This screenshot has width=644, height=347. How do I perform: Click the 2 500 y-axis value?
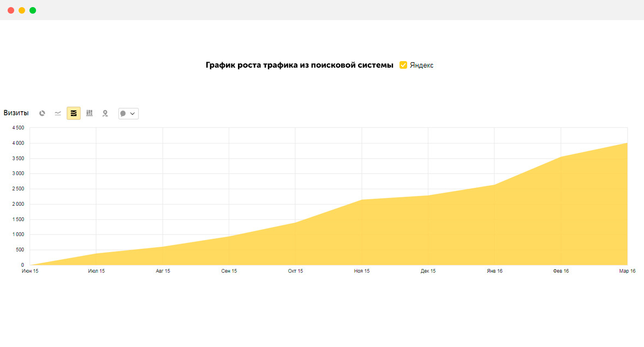[18, 189]
